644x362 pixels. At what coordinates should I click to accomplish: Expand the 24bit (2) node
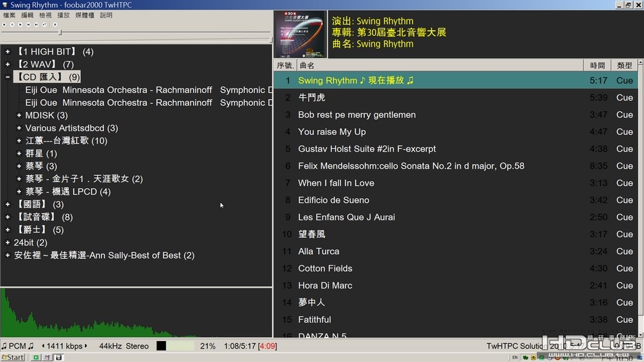tap(7, 243)
